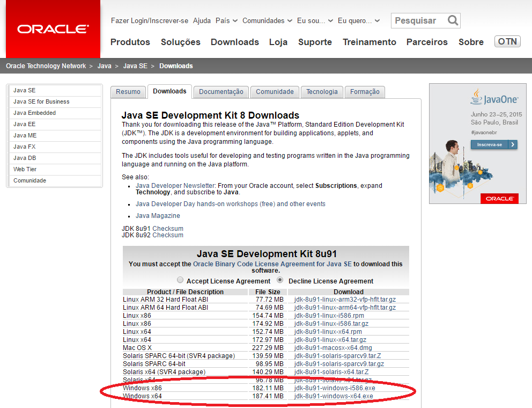The width and height of the screenshot is (532, 408).
Task: Select Decline License Agreement radio button
Action: pyautogui.click(x=280, y=280)
